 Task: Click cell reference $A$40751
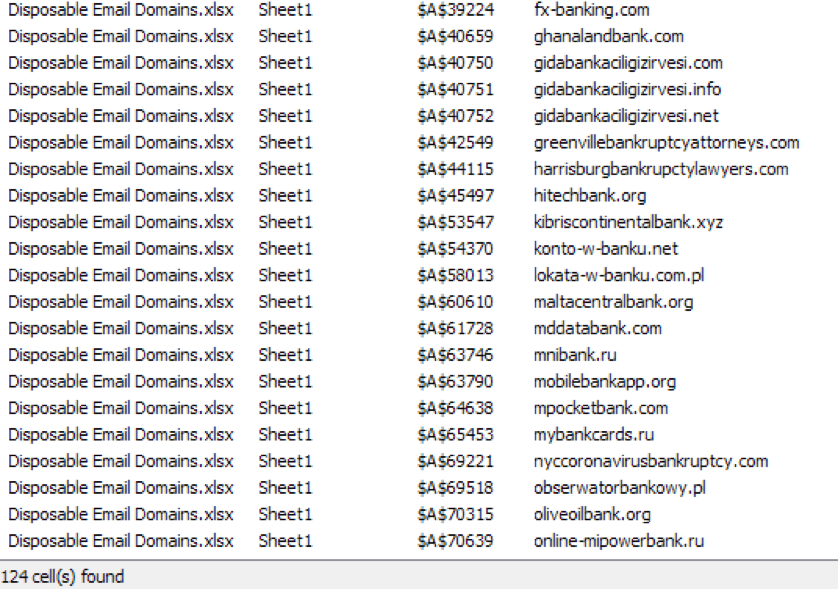pyautogui.click(x=455, y=89)
